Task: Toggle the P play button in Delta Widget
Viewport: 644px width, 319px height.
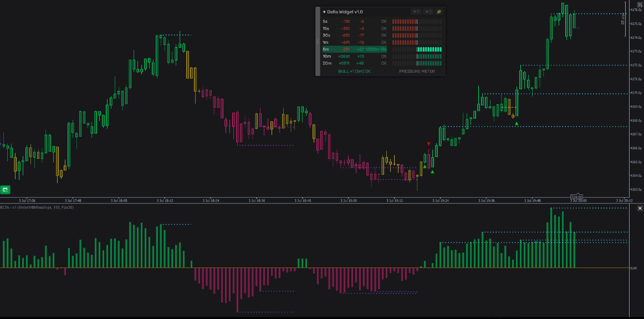Action: tap(416, 12)
